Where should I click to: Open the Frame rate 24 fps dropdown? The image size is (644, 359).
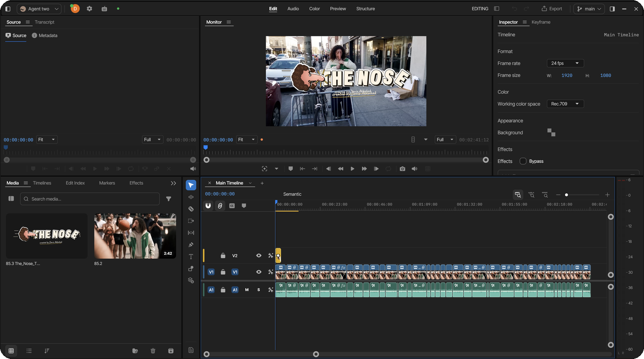pos(565,63)
